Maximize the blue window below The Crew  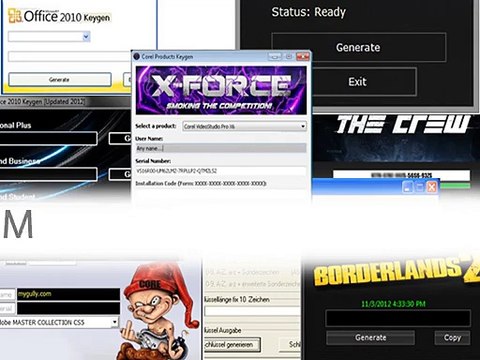coord(420,187)
